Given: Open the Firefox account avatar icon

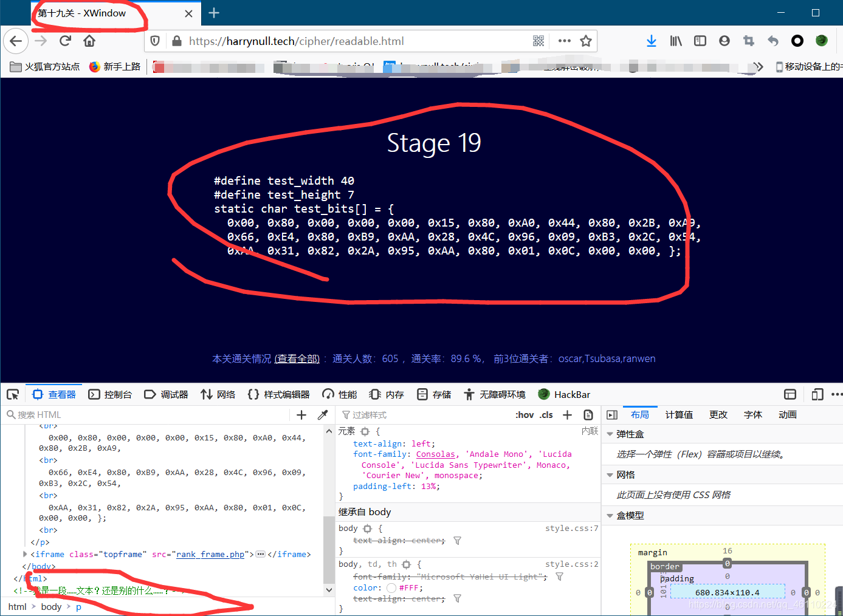Looking at the screenshot, I should [x=724, y=41].
